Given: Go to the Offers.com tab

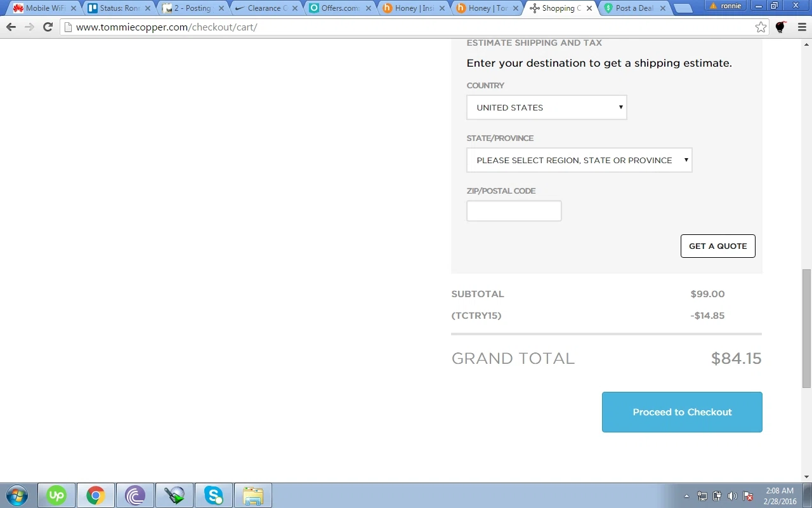Looking at the screenshot, I should click(339, 8).
